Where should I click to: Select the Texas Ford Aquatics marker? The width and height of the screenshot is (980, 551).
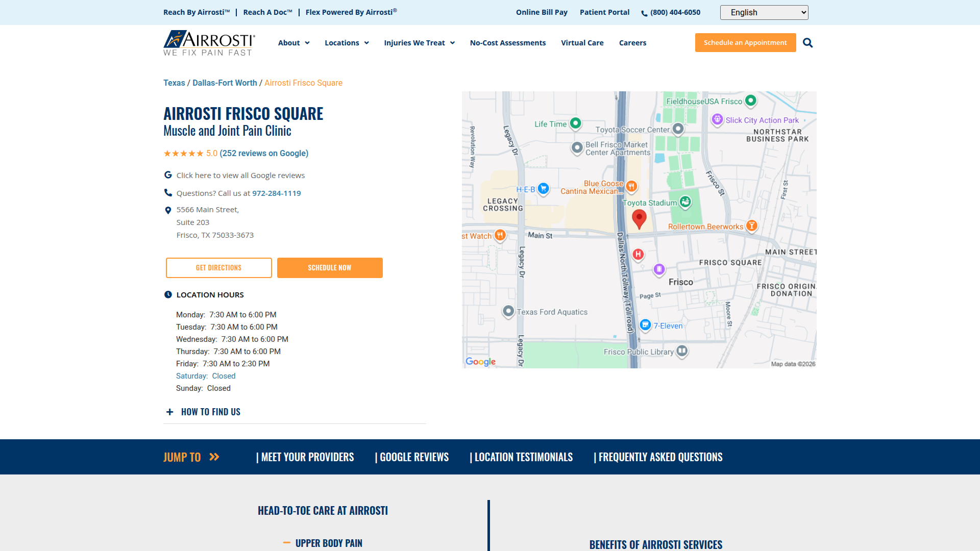coord(508,311)
